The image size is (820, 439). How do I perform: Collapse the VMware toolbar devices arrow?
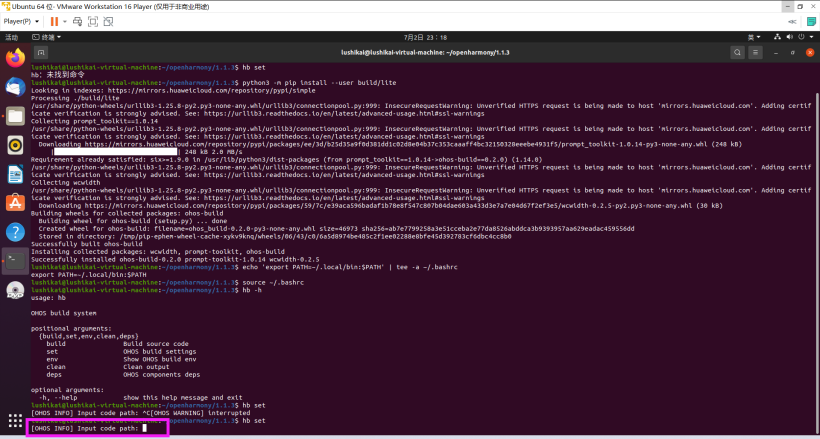click(x=793, y=21)
